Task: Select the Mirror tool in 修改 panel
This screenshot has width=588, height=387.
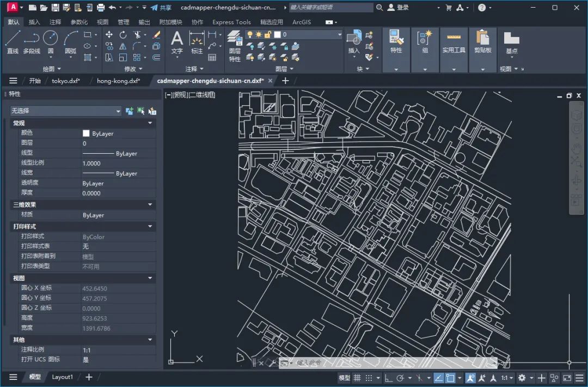Action: [122, 46]
